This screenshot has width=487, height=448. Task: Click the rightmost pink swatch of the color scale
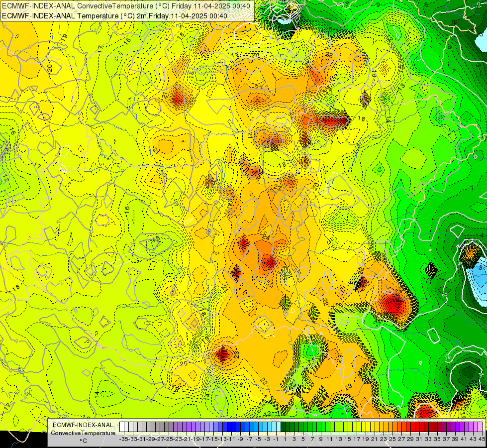480,427
